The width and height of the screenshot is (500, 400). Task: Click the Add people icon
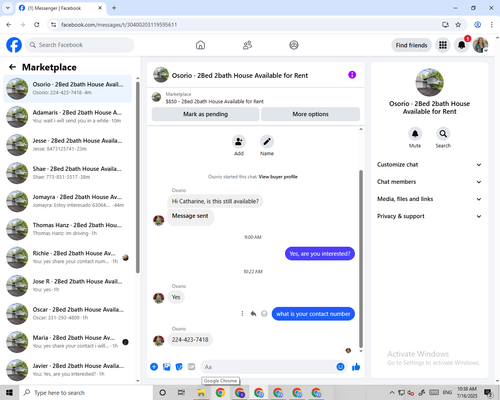239,142
